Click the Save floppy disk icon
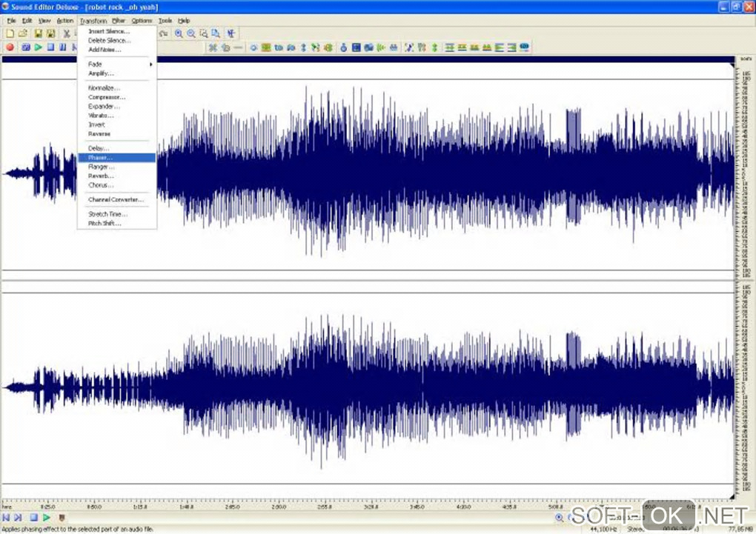Viewport: 756px width, 534px height. pos(38,34)
